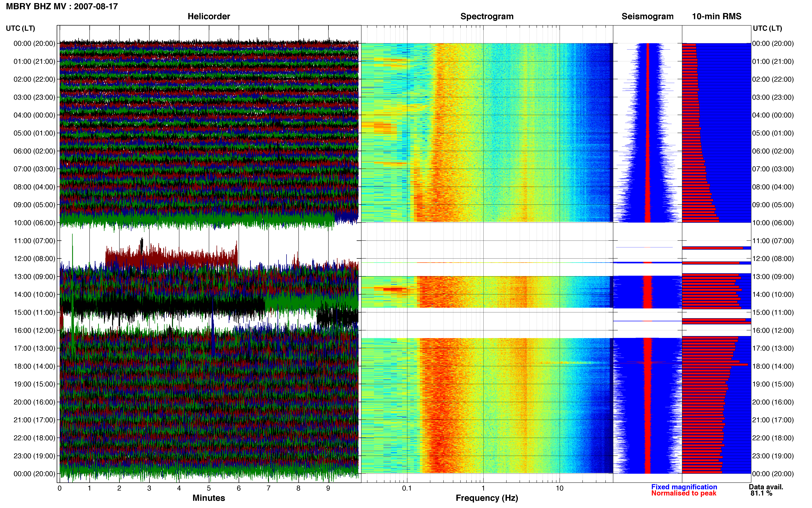Image resolution: width=812 pixels, height=508 pixels.
Task: Click '12:00 (08:00)' on the Helicorder time axis
Action: point(34,259)
